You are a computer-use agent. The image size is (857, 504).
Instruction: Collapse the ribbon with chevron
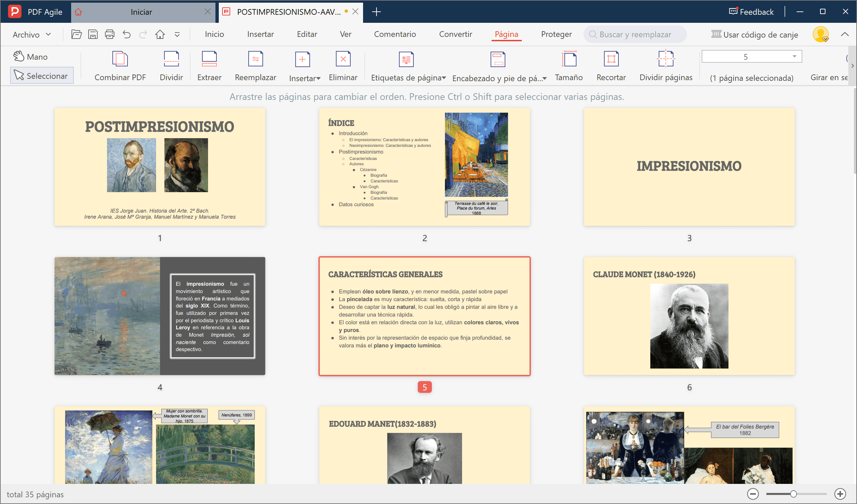(x=845, y=34)
